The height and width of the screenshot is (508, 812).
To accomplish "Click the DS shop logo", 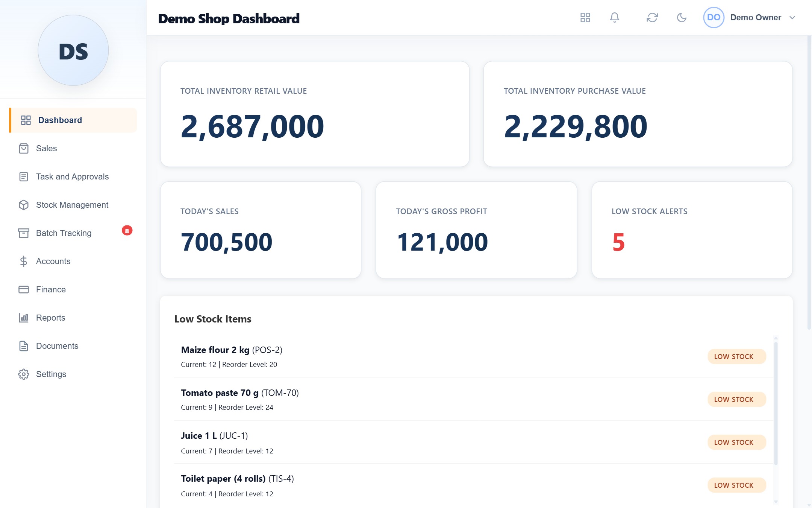I will (x=73, y=50).
